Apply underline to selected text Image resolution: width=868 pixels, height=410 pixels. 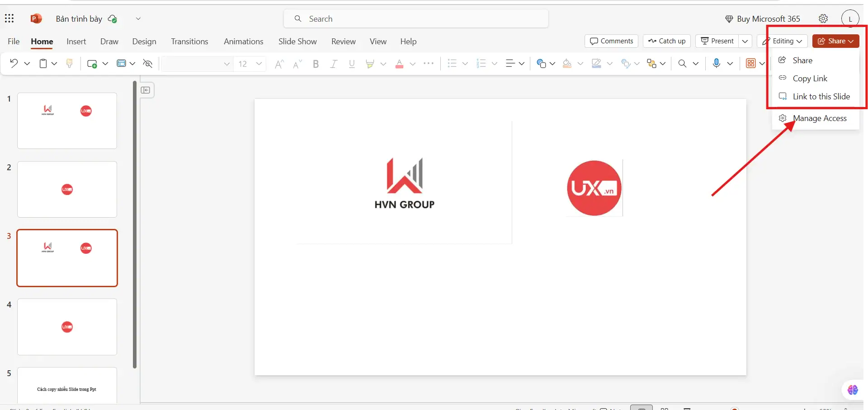(352, 63)
